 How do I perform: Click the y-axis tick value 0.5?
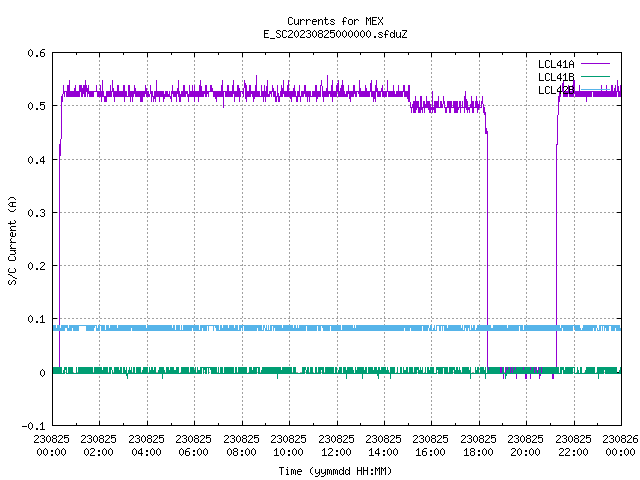[36, 106]
